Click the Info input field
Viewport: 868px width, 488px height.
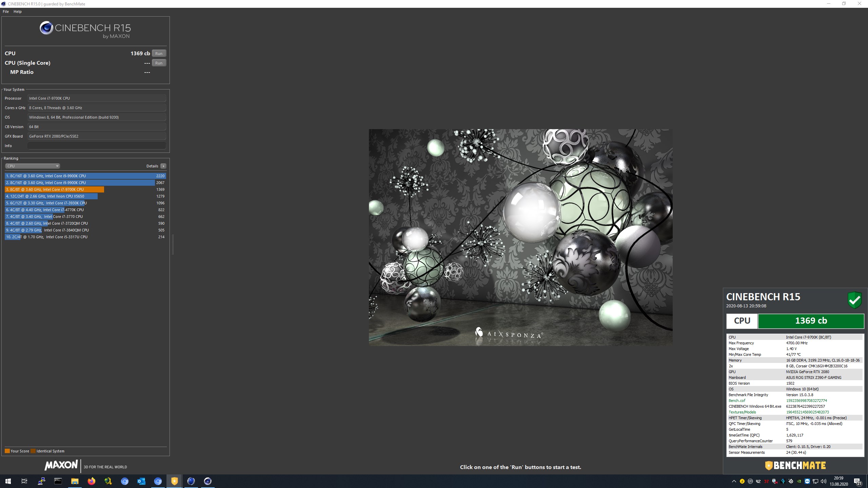point(97,146)
